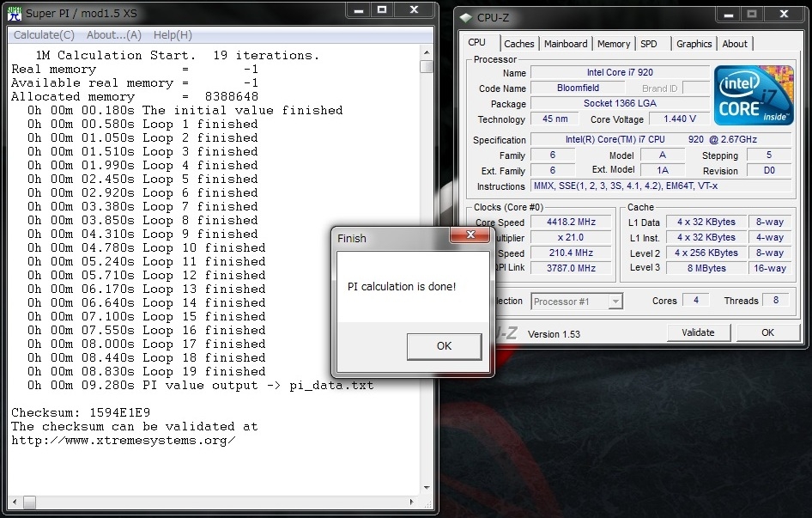Click Super PI horizontal scrollbar left arrow
The width and height of the screenshot is (812, 518).
(15, 502)
